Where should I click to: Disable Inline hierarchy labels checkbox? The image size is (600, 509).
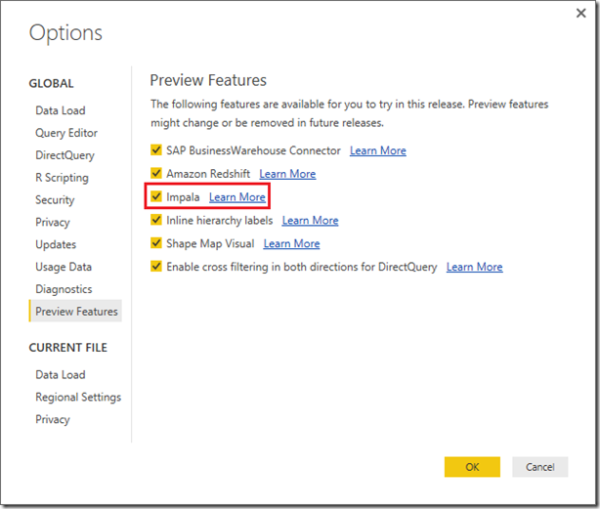156,220
